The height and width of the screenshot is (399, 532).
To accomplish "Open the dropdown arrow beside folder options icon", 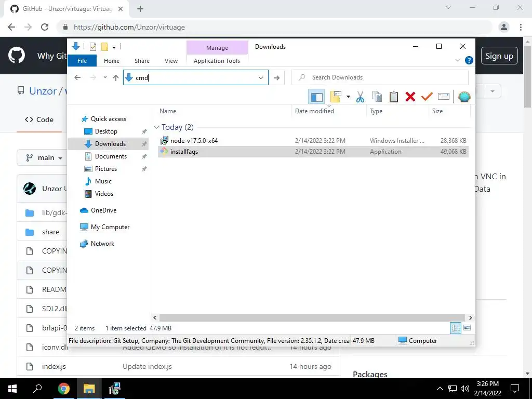I will point(348,97).
